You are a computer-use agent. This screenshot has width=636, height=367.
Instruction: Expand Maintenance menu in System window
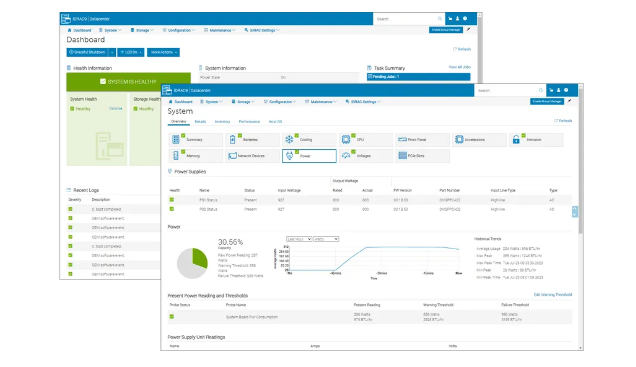click(321, 102)
